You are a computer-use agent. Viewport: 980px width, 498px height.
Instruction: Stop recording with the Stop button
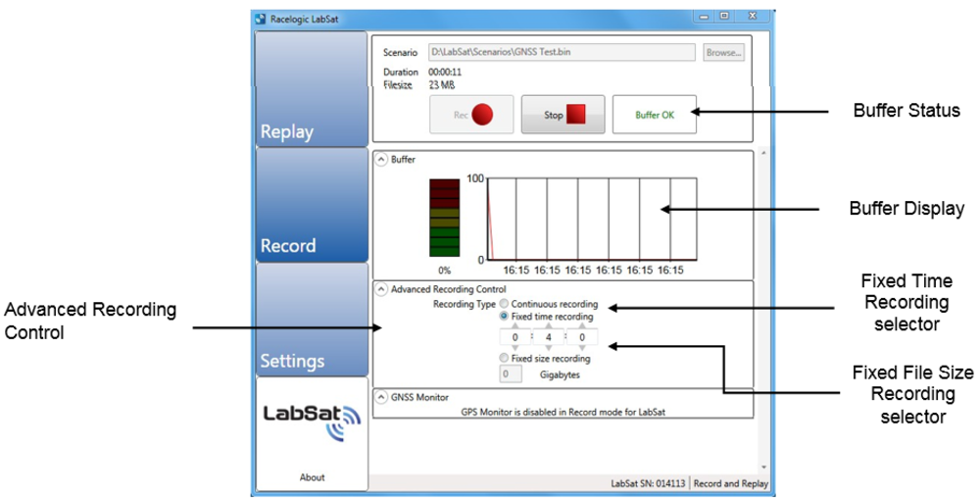pyautogui.click(x=563, y=115)
